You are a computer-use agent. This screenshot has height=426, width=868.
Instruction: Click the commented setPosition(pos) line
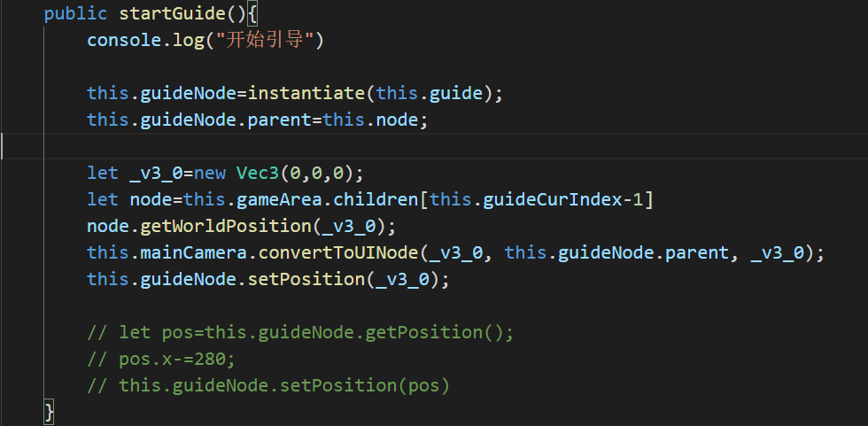coord(269,386)
